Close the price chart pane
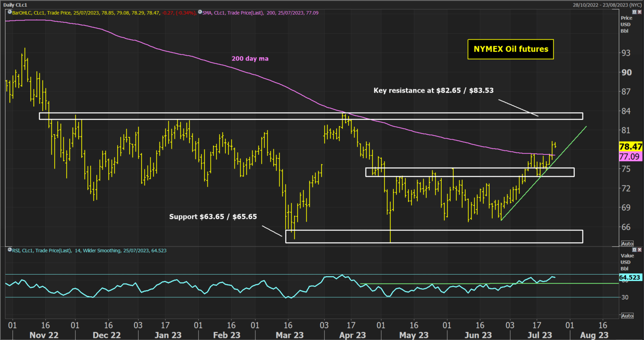 pyautogui.click(x=639, y=12)
